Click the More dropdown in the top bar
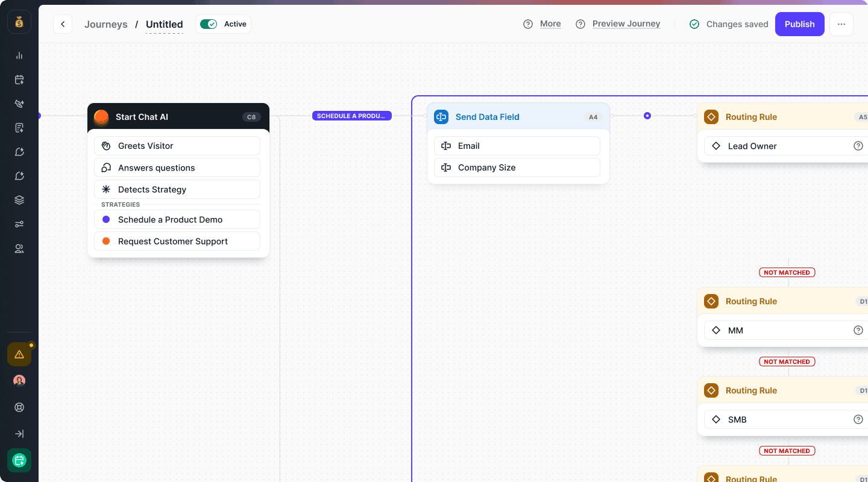The width and height of the screenshot is (868, 482). click(x=550, y=23)
